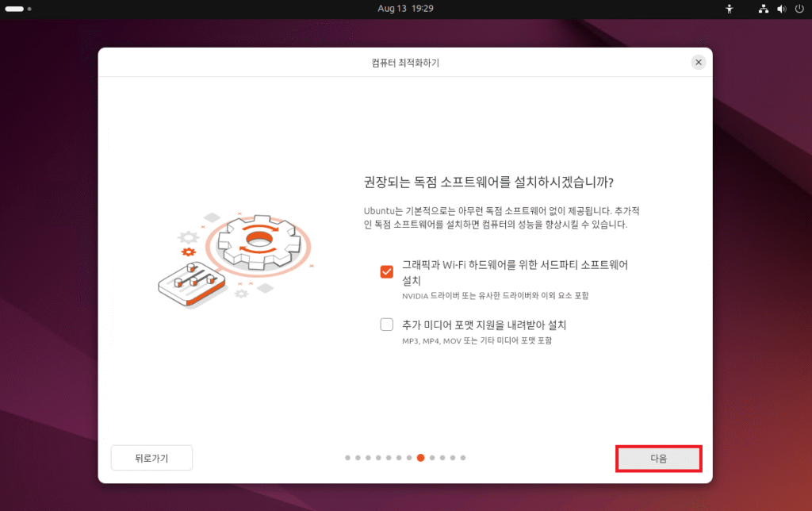Close the installer window
Viewport: 812px width, 511px height.
tap(699, 62)
